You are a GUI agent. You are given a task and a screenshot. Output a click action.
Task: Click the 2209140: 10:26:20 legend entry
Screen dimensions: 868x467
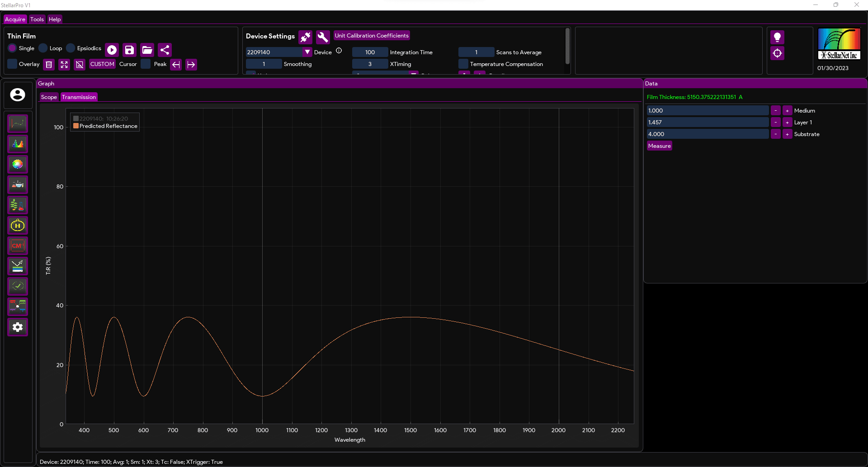tap(101, 119)
